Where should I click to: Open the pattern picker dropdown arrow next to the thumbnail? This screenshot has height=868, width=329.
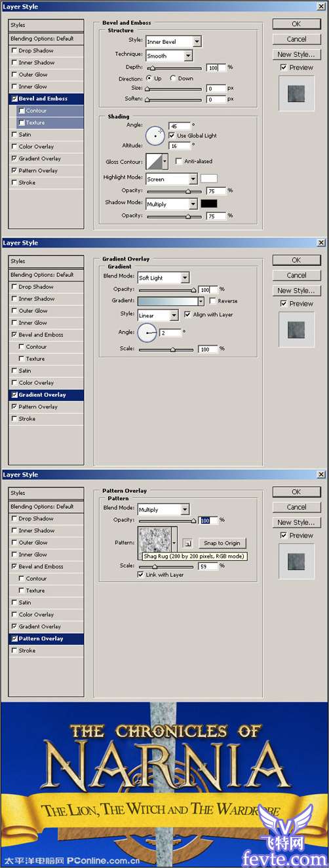[x=174, y=543]
